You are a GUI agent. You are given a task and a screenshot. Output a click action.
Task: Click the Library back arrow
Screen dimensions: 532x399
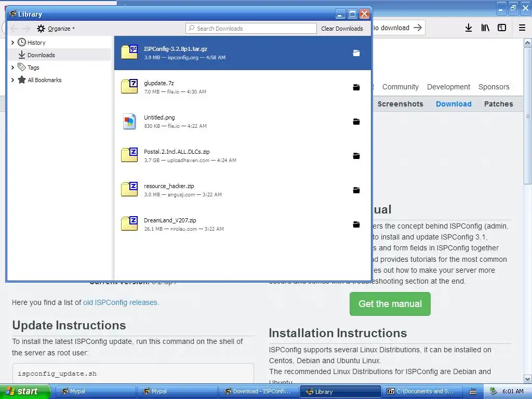click(x=15, y=29)
